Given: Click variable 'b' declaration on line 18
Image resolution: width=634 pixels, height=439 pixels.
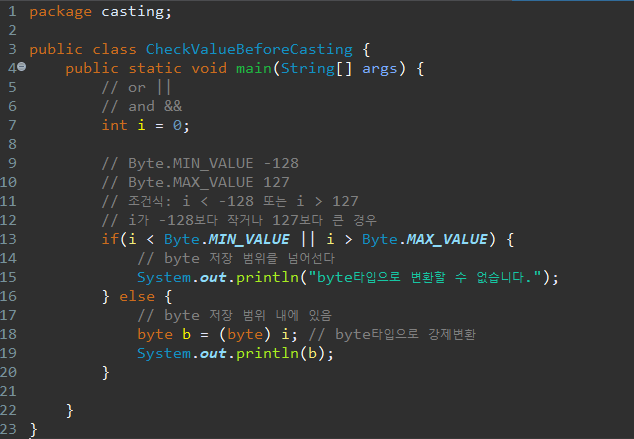Looking at the screenshot, I should [186, 334].
